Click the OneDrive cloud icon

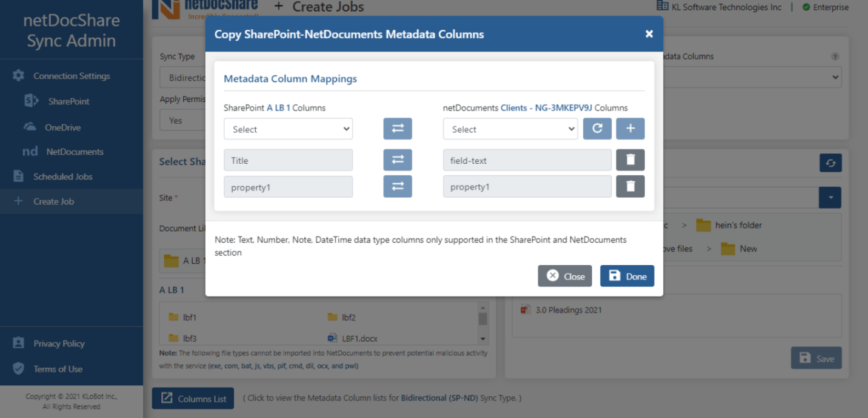pos(30,127)
